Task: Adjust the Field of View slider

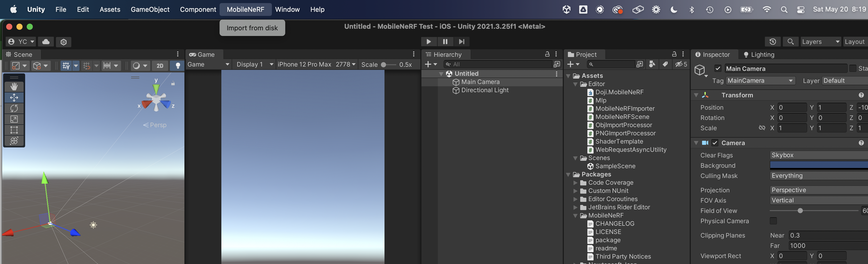Action: pos(814,211)
